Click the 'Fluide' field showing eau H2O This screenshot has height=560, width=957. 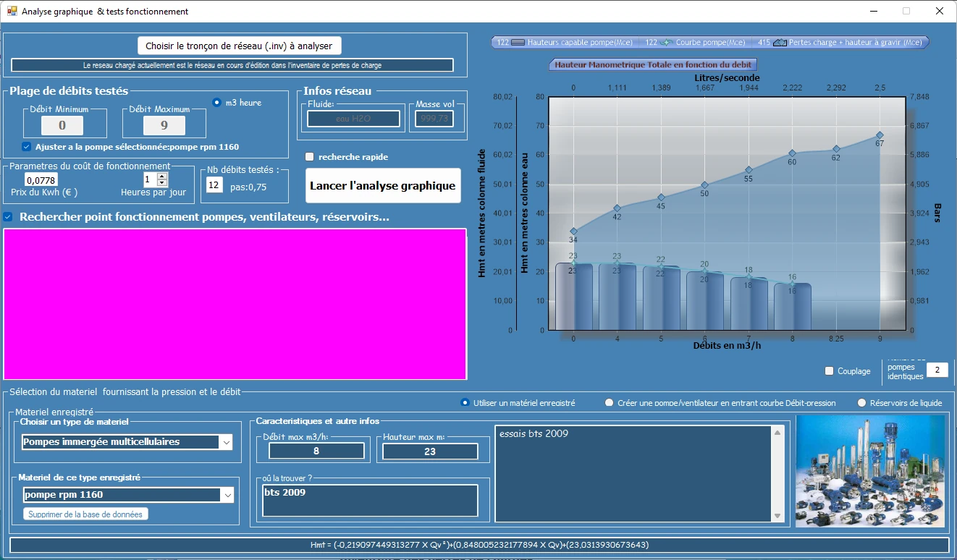pyautogui.click(x=354, y=119)
